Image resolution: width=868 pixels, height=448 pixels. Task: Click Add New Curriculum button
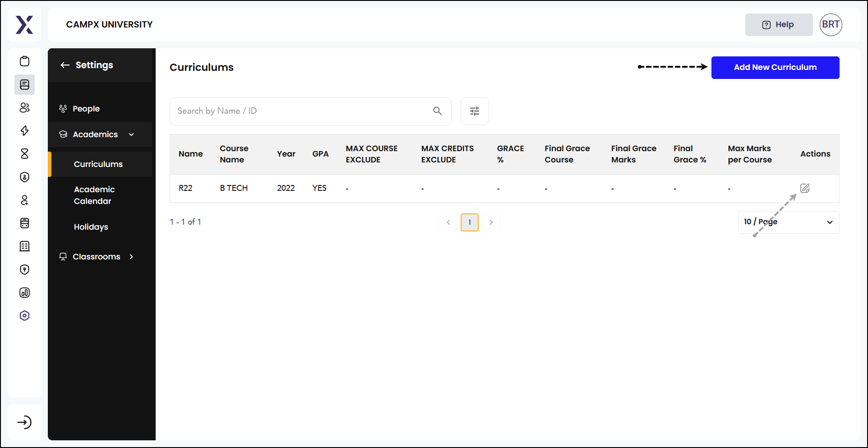[x=775, y=68]
